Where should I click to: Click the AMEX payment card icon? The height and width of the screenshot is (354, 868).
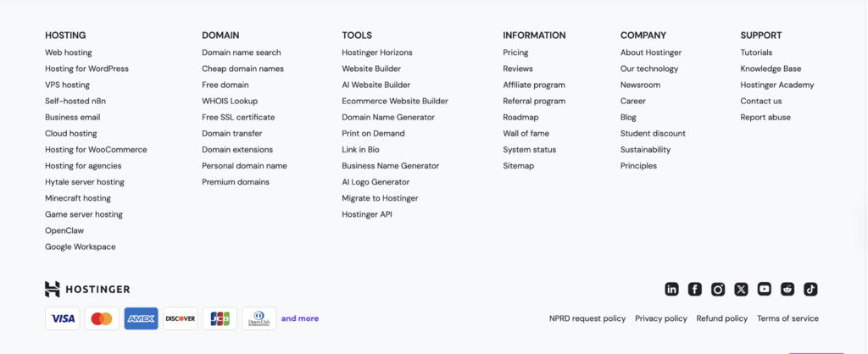coord(141,318)
